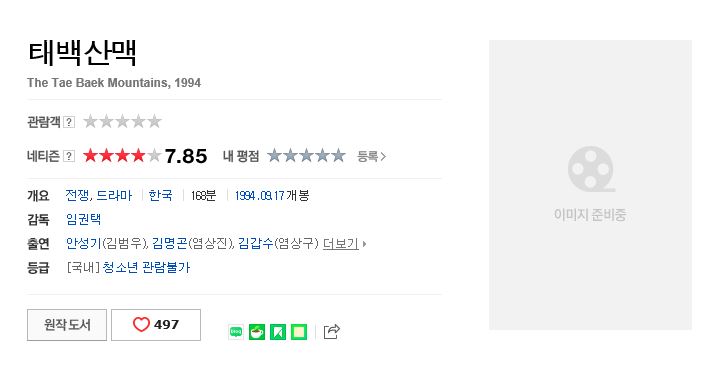This screenshot has height=387, width=725.
Task: Click the film reel placeholder poster
Action: pos(590,184)
